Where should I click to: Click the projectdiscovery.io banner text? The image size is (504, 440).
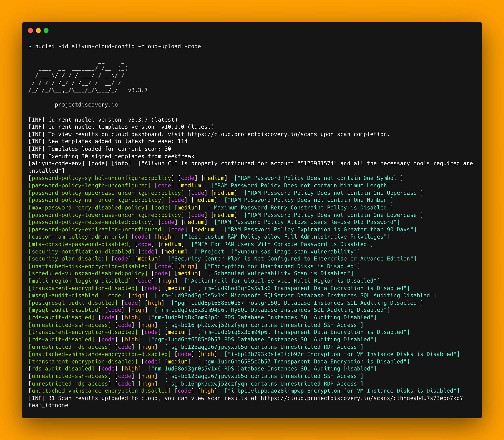coord(86,105)
